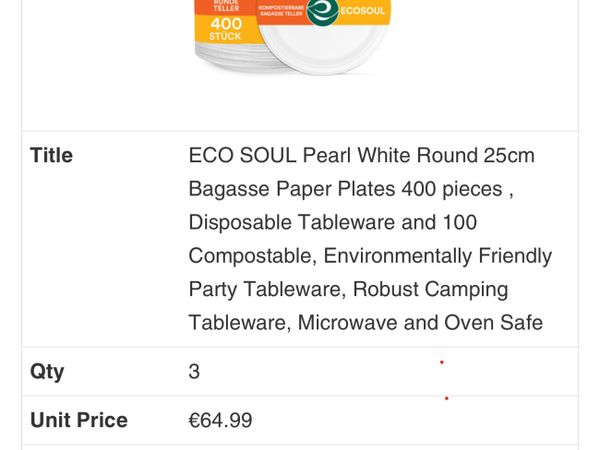Click the red dot above the price row
600x450 pixels.
pyautogui.click(x=446, y=398)
